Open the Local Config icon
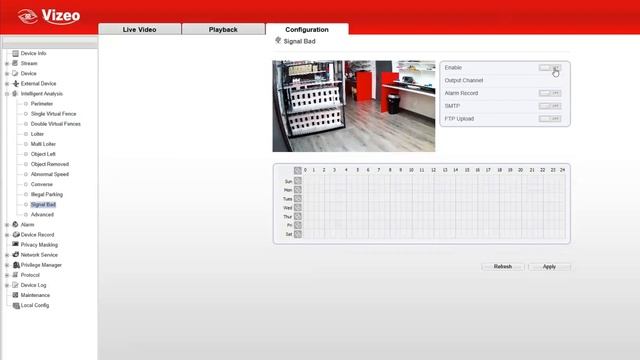This screenshot has height=360, width=640. (16, 305)
